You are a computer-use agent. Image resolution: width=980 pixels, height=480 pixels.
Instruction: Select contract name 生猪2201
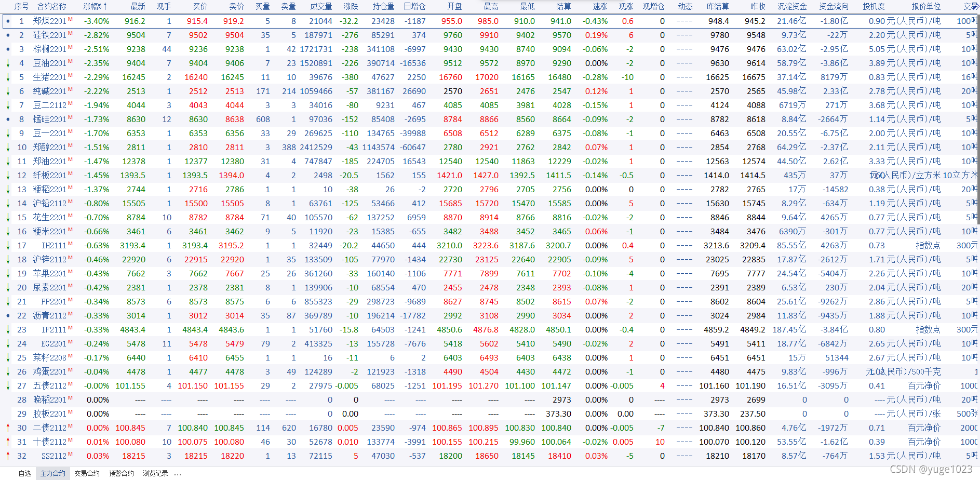coord(50,77)
